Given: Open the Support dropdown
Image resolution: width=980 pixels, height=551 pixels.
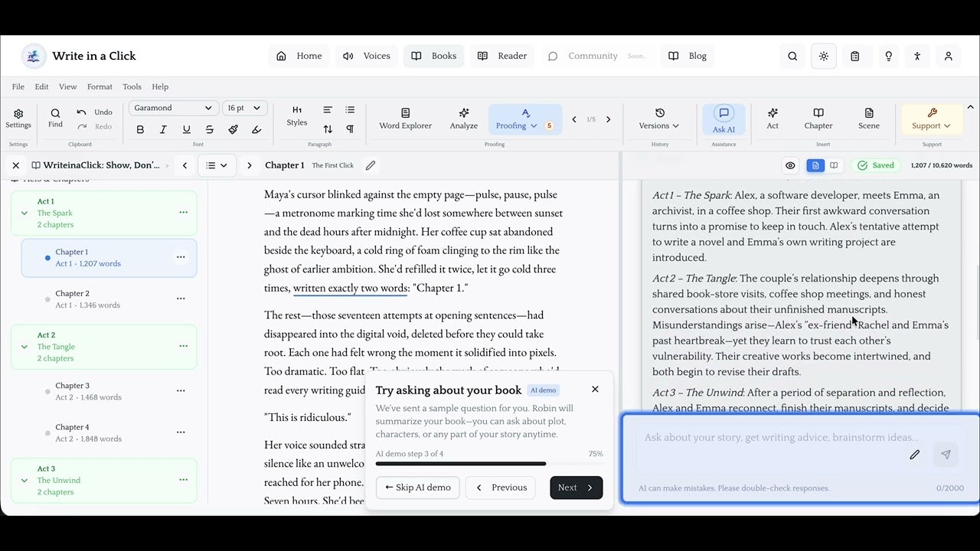Looking at the screenshot, I should coord(932,119).
